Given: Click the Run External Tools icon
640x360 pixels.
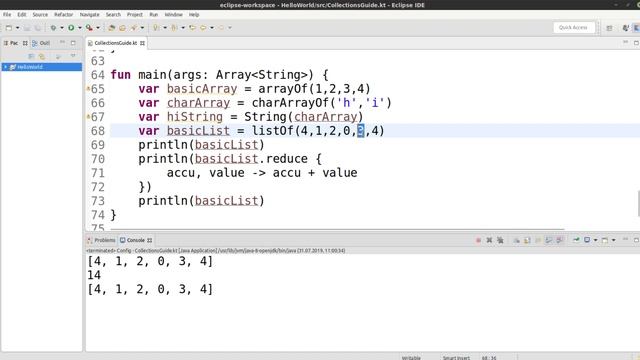Looking at the screenshot, I should [89, 28].
